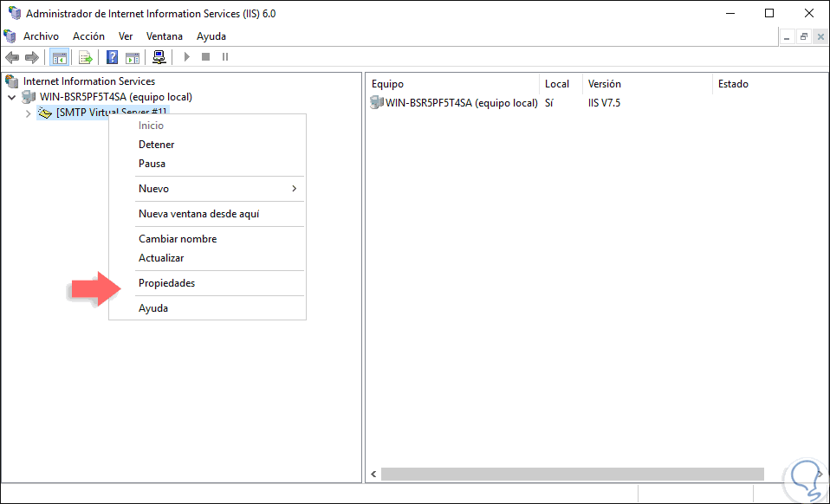Click the Export list toolbar icon
The width and height of the screenshot is (830, 504).
pyautogui.click(x=85, y=57)
